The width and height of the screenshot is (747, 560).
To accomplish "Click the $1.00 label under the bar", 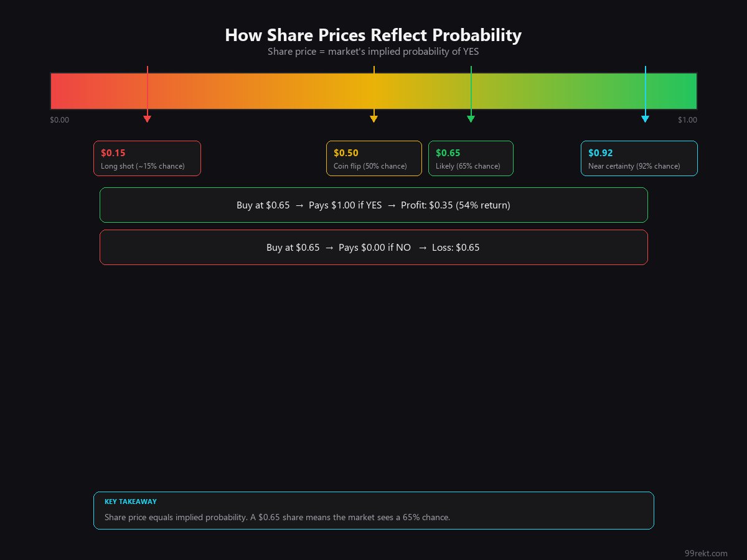I will coord(687,120).
